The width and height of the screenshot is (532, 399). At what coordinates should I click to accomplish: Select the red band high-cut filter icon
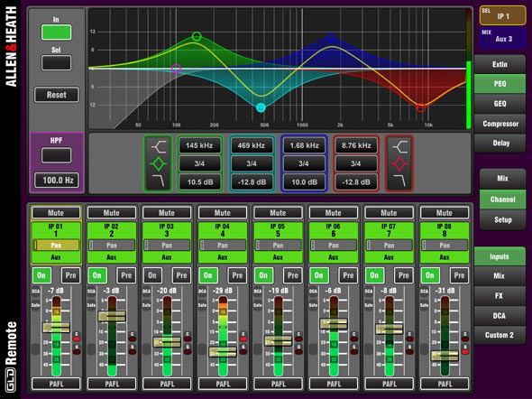[x=399, y=181]
